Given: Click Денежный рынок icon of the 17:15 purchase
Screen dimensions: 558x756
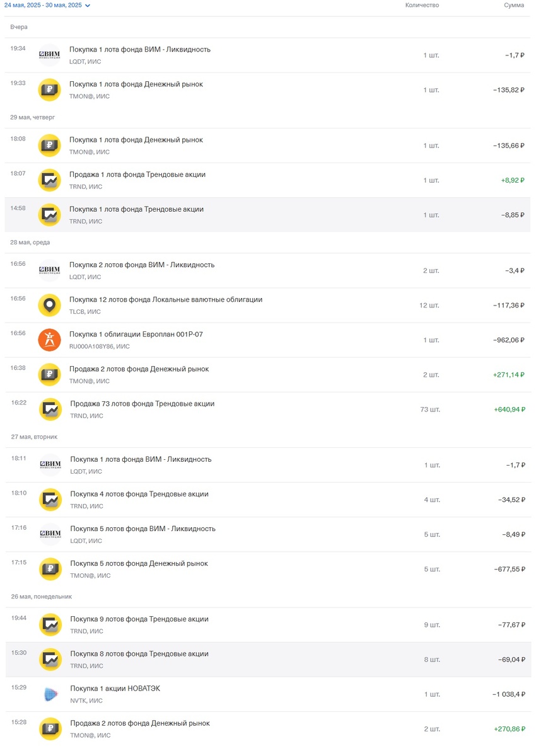Looking at the screenshot, I should point(50,569).
